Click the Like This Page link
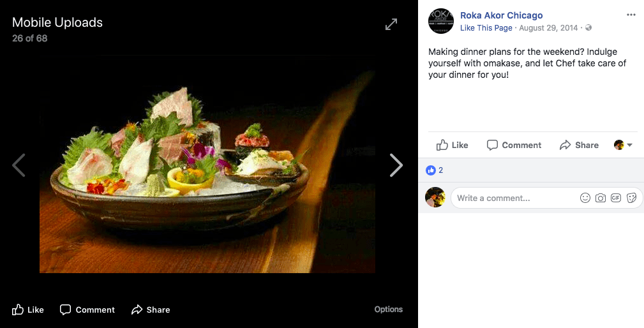 [x=486, y=28]
